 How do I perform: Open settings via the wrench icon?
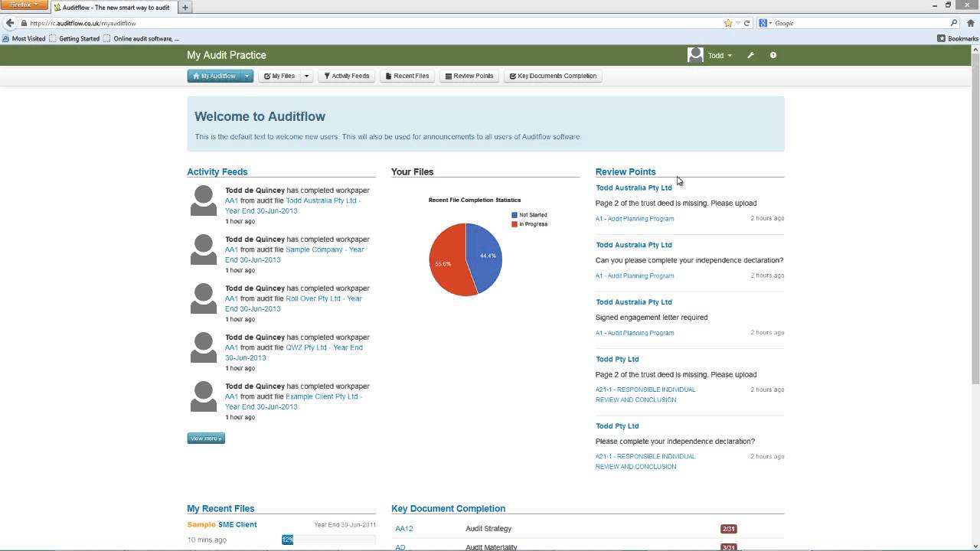pyautogui.click(x=750, y=55)
